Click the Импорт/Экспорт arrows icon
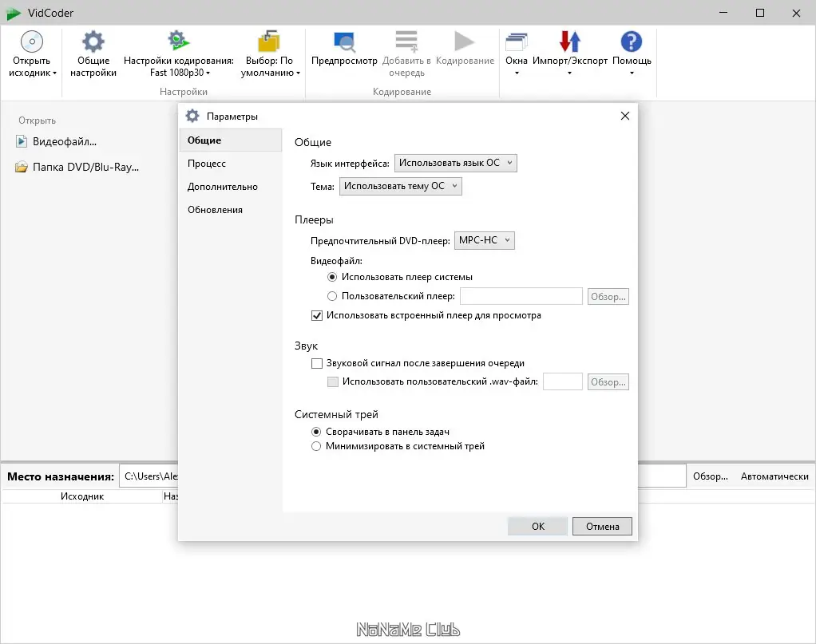Screen dimensions: 816x644 [x=570, y=41]
